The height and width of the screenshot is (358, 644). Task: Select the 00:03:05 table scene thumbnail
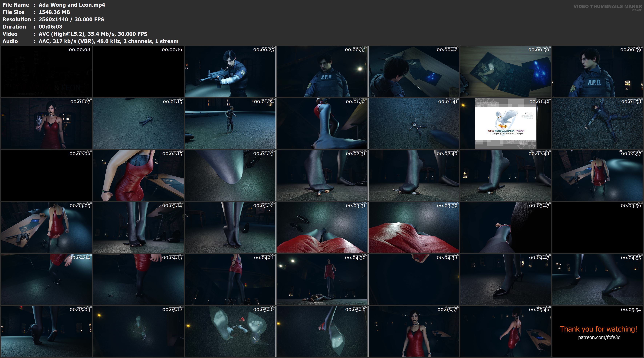click(x=47, y=227)
